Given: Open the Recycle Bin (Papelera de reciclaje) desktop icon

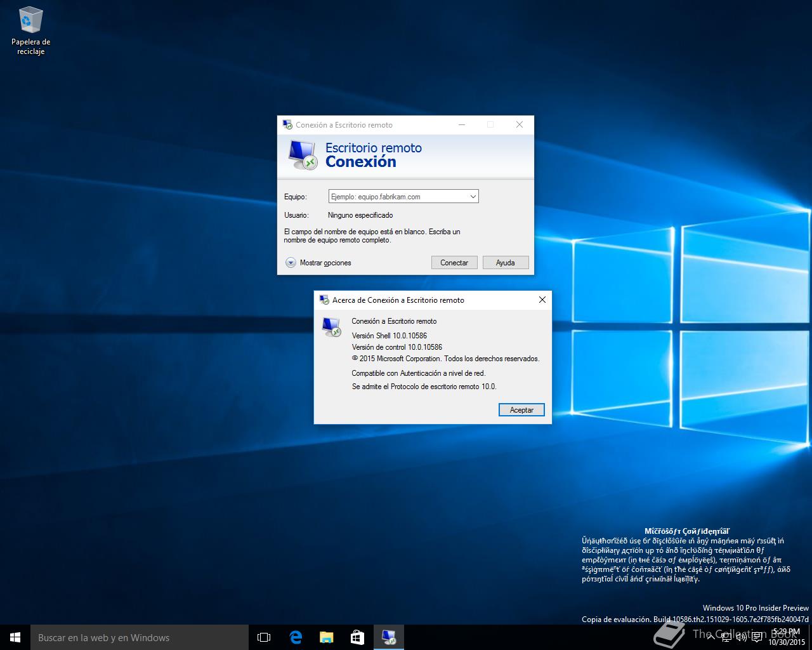Looking at the screenshot, I should tap(30, 30).
